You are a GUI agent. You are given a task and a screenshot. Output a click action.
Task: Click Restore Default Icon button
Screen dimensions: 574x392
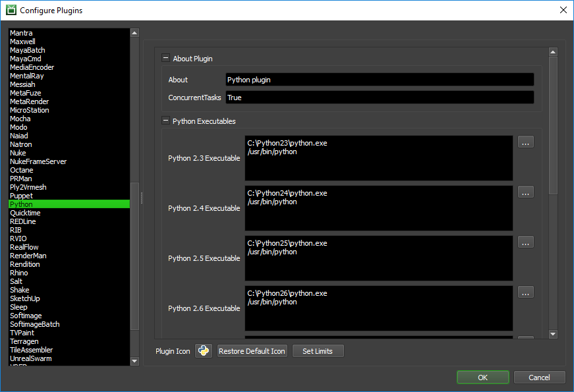tap(252, 351)
